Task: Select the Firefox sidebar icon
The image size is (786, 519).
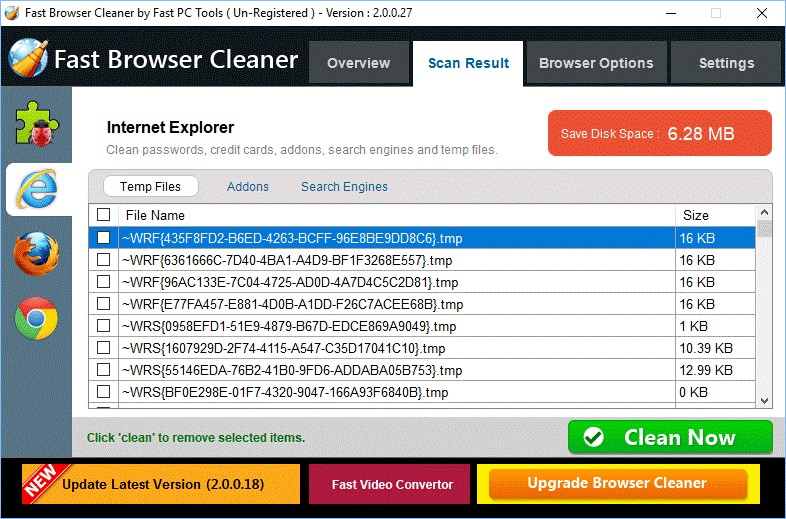Action: coord(37,253)
